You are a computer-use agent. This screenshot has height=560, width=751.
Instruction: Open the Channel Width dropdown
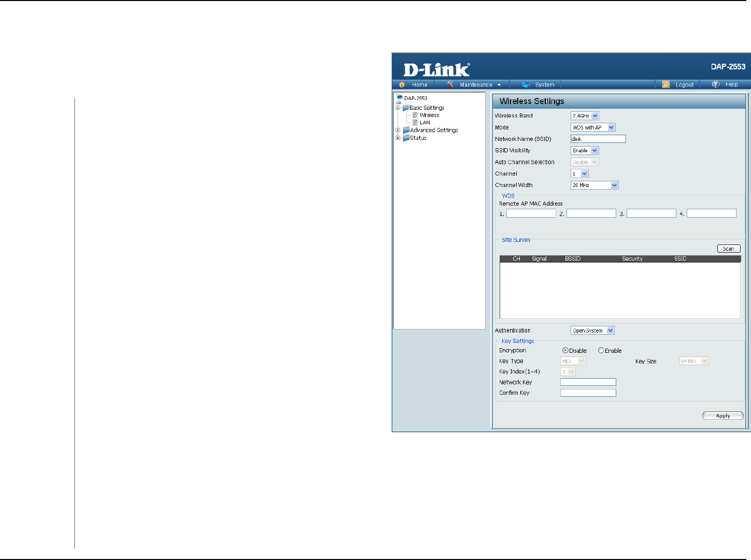(x=594, y=185)
